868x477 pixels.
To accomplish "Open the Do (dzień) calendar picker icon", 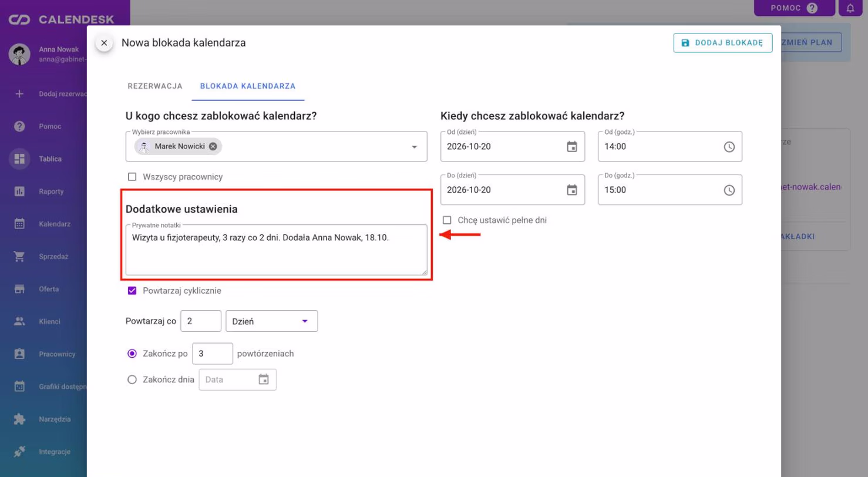I will coord(572,190).
